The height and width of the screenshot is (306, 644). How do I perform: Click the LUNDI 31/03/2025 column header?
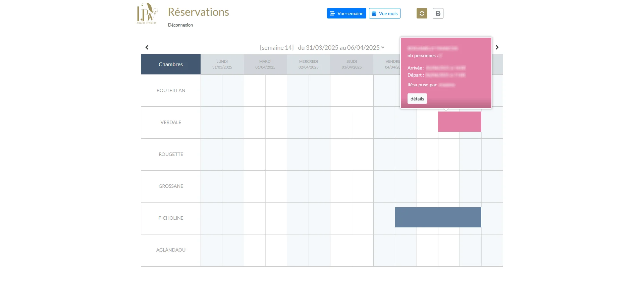click(222, 64)
